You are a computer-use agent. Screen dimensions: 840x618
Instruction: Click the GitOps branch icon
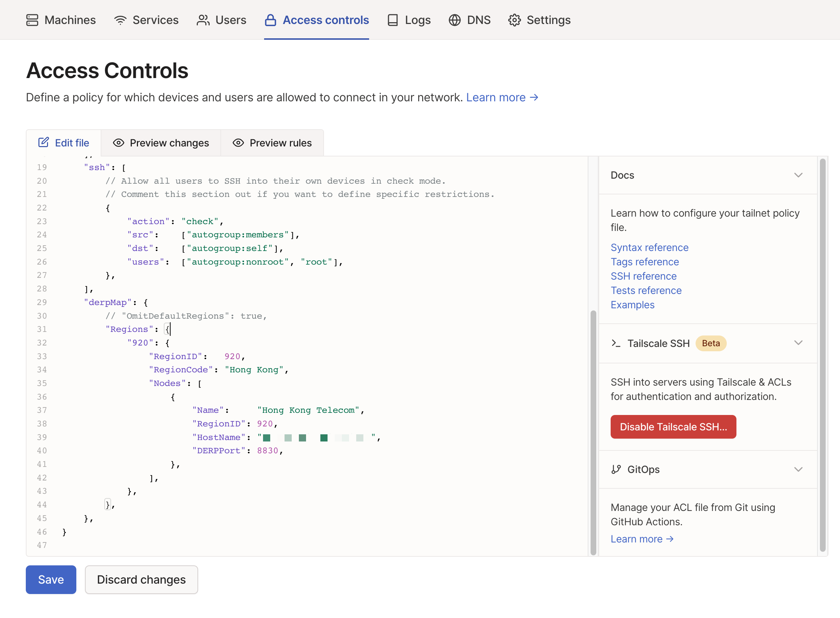click(x=616, y=469)
